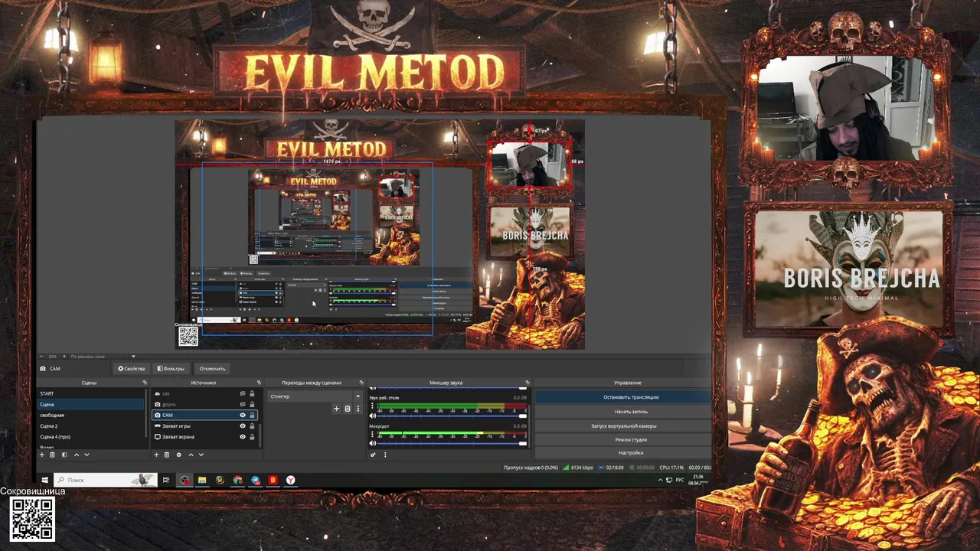Add a new scene with plus icon under Сцены
Image resolution: width=980 pixels, height=551 pixels.
pyautogui.click(x=42, y=455)
